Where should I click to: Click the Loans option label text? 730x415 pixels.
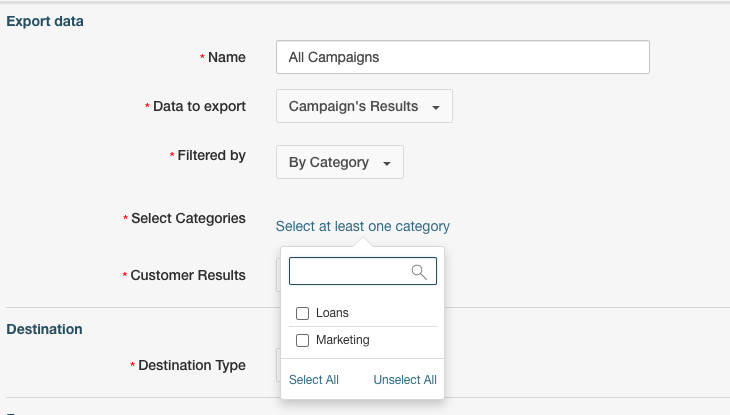332,313
